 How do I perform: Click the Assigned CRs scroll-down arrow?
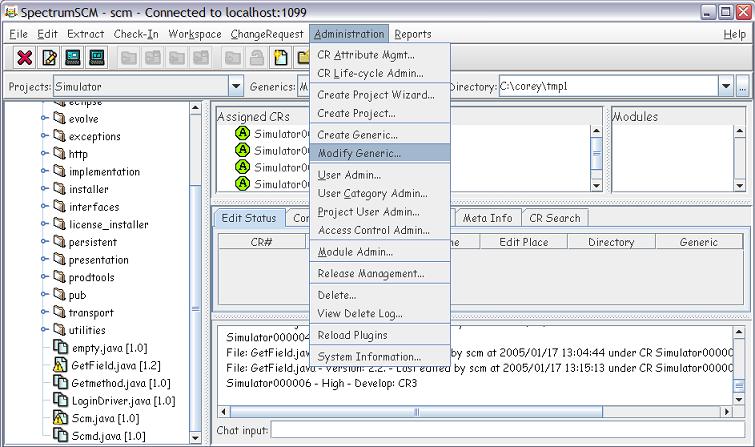[596, 185]
